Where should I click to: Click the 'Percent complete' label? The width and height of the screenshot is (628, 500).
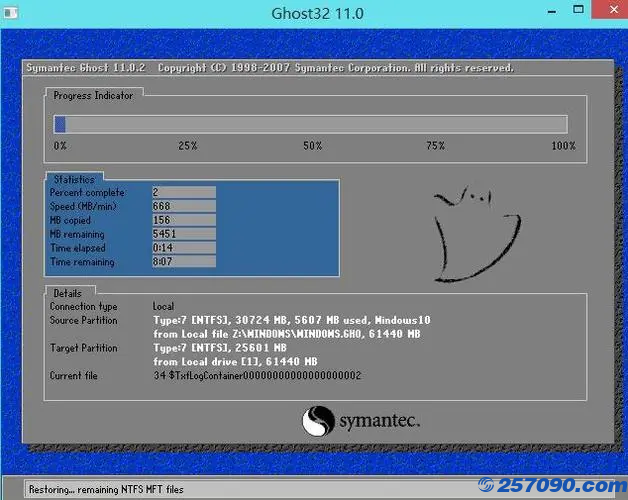pos(87,193)
